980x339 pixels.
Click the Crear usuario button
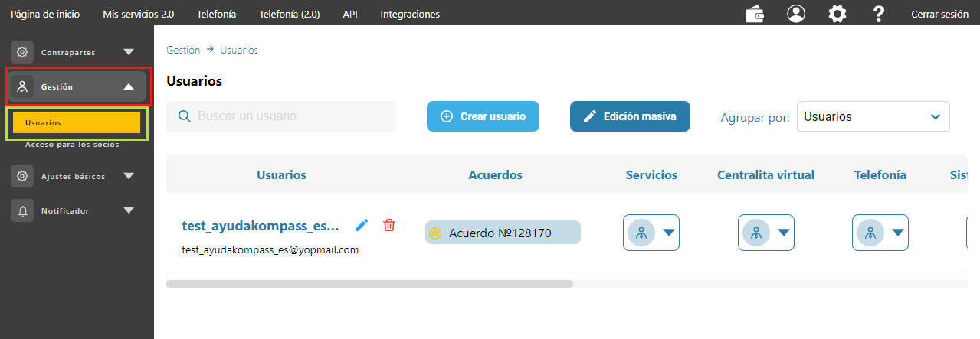coord(483,116)
